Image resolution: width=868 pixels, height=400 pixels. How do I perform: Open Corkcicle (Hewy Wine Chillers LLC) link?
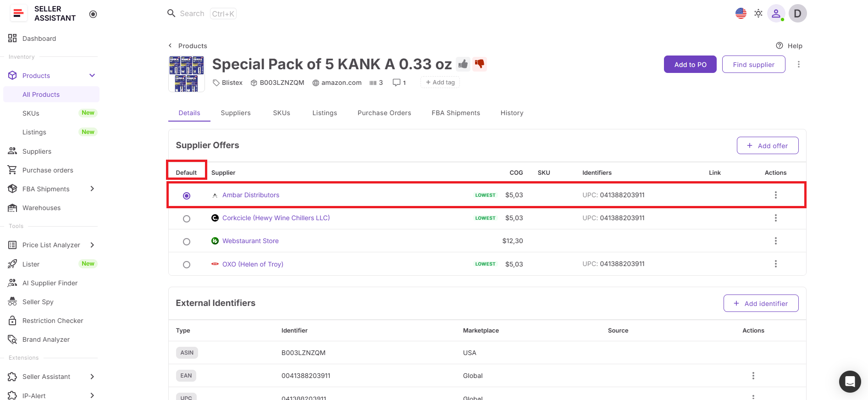pyautogui.click(x=276, y=218)
